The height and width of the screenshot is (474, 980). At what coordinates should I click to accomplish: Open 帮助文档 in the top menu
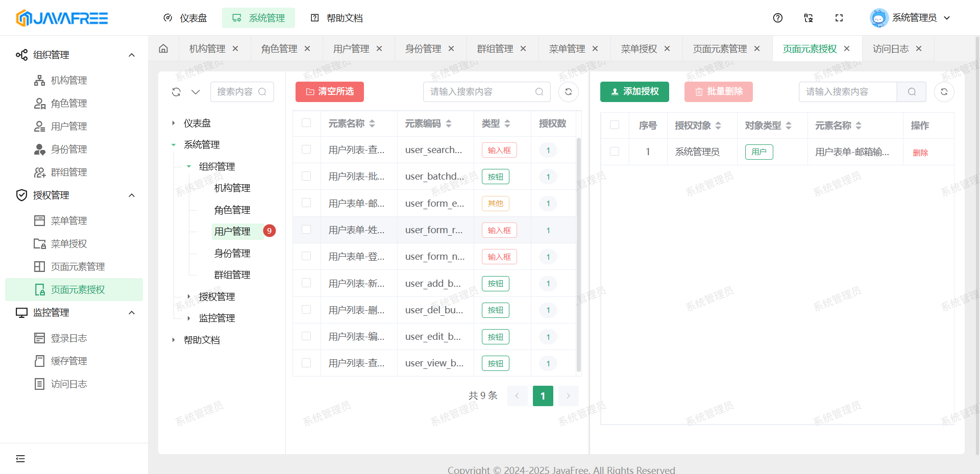[x=337, y=18]
